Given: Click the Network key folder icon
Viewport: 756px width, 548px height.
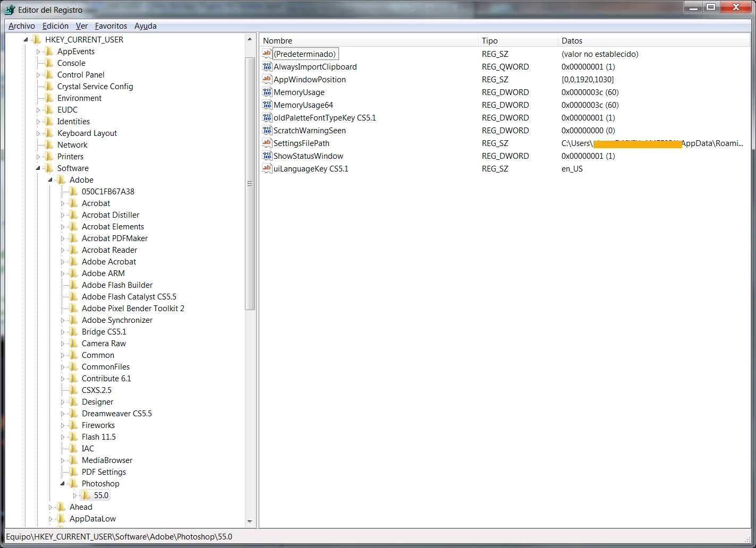Looking at the screenshot, I should click(49, 145).
